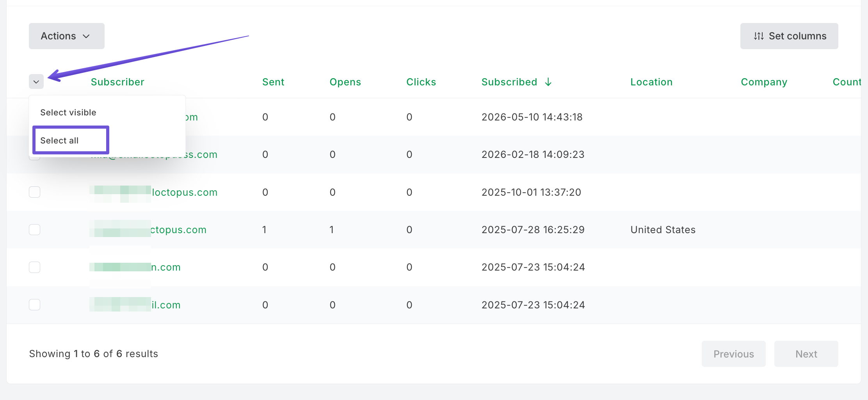Click the sliders icon in Set columns
868x400 pixels.
click(x=759, y=36)
